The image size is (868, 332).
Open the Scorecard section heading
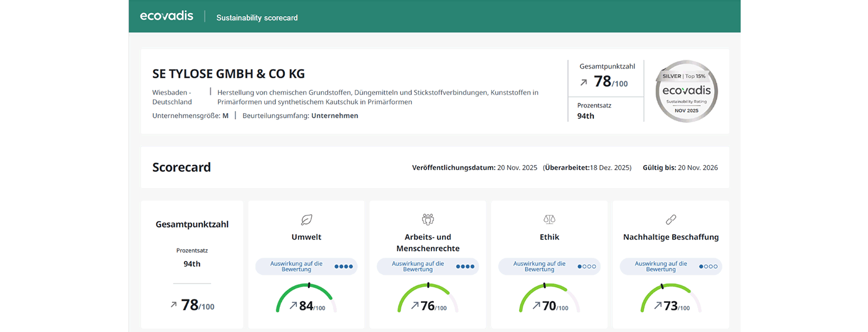[x=182, y=167]
